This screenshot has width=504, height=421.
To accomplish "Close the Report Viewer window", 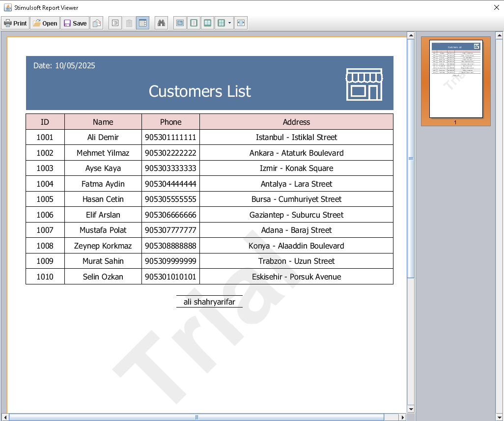I will [x=496, y=7].
